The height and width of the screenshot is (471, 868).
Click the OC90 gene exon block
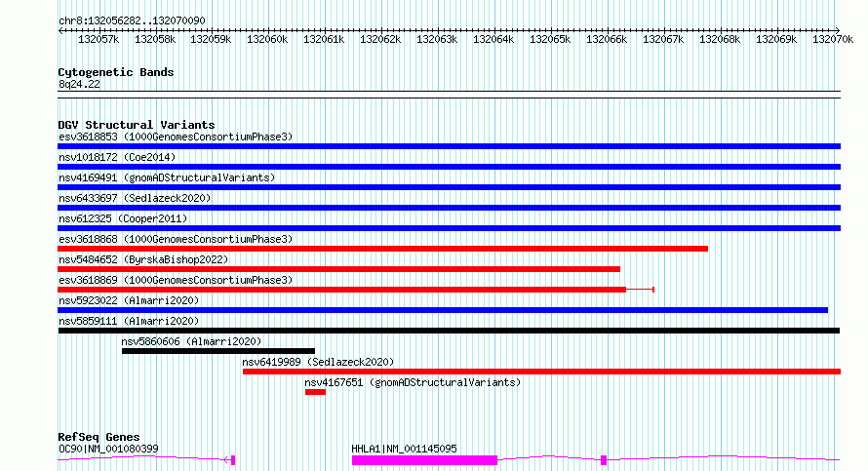233,460
